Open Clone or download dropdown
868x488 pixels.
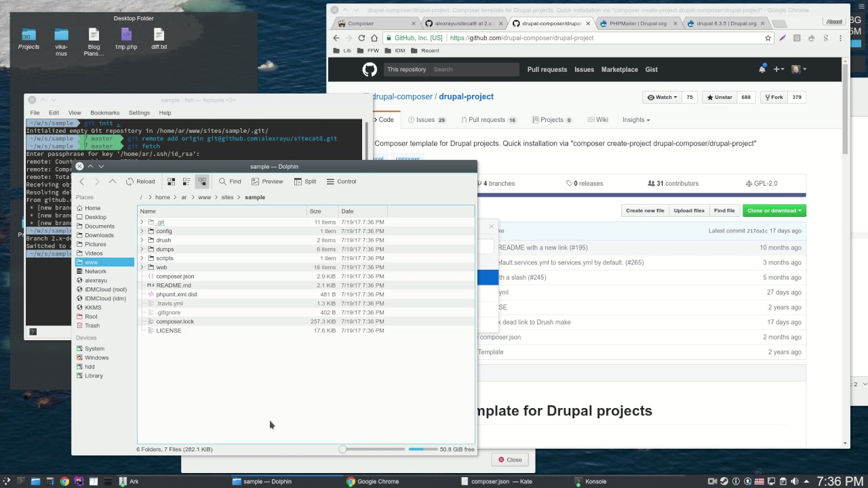[x=774, y=211]
